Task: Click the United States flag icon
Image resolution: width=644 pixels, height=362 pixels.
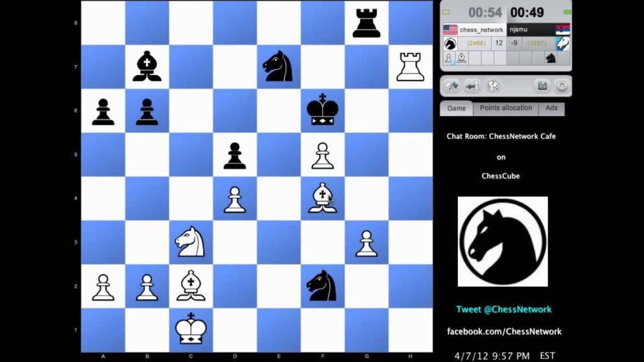Action: pos(450,30)
